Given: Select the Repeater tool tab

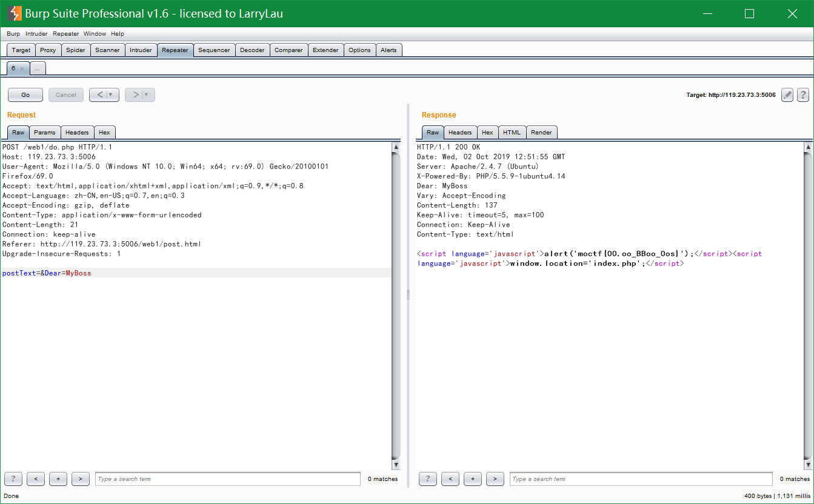Looking at the screenshot, I should tap(175, 50).
